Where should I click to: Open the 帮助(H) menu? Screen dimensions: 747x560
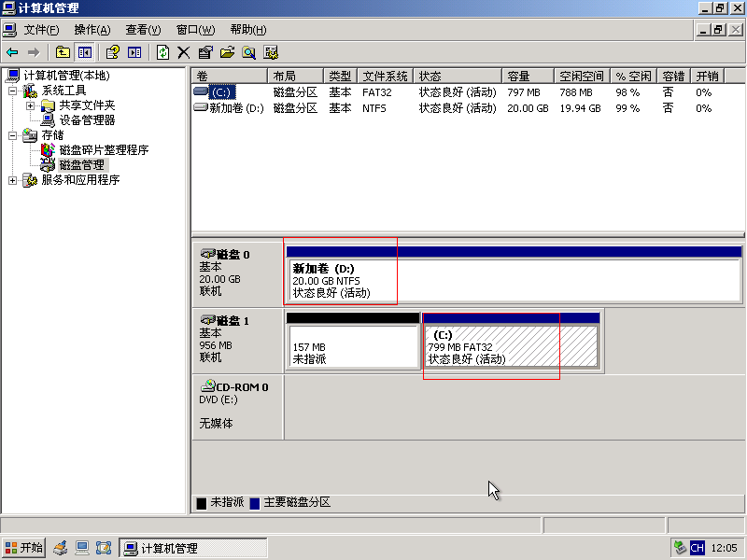pyautogui.click(x=248, y=30)
